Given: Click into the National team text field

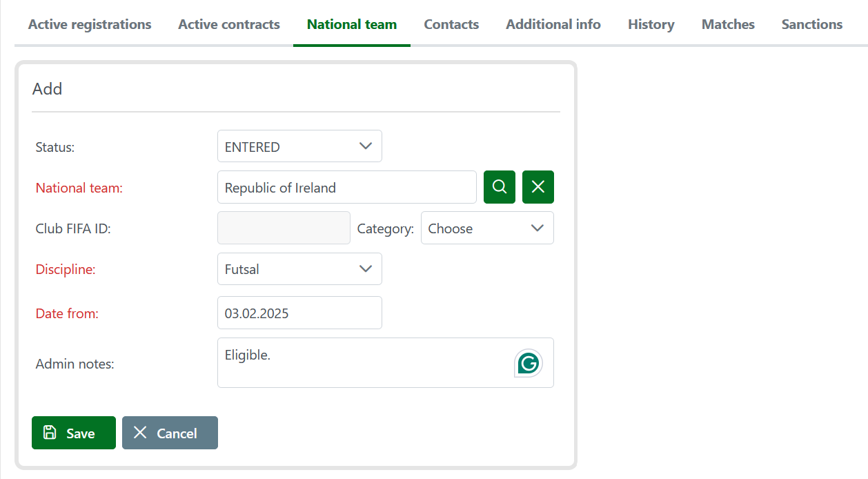Looking at the screenshot, I should (x=346, y=187).
